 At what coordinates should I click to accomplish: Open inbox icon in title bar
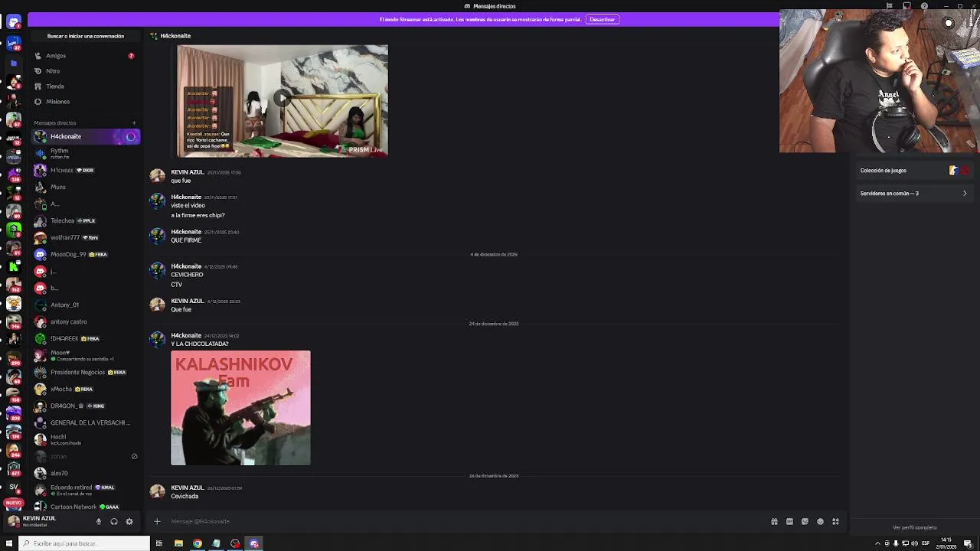[x=906, y=6]
